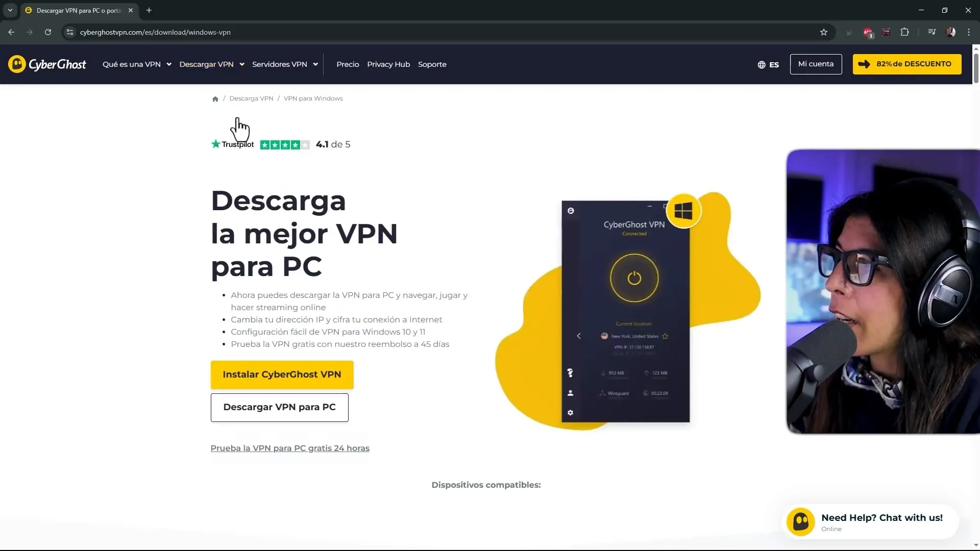Click the home icon in breadcrumb
Image resolution: width=980 pixels, height=551 pixels.
point(215,99)
